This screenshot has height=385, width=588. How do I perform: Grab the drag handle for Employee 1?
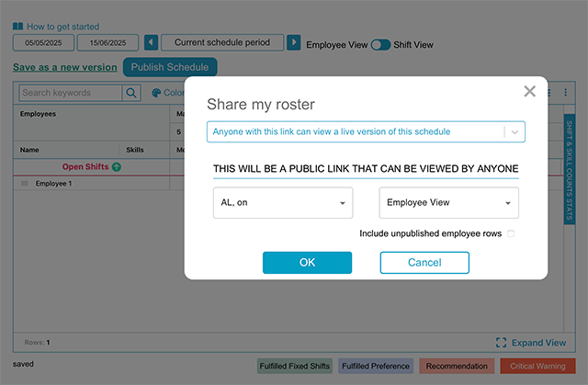pyautogui.click(x=25, y=184)
